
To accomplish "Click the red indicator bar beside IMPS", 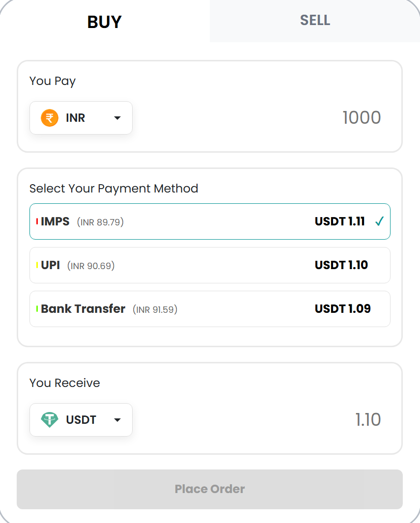I will pos(37,221).
